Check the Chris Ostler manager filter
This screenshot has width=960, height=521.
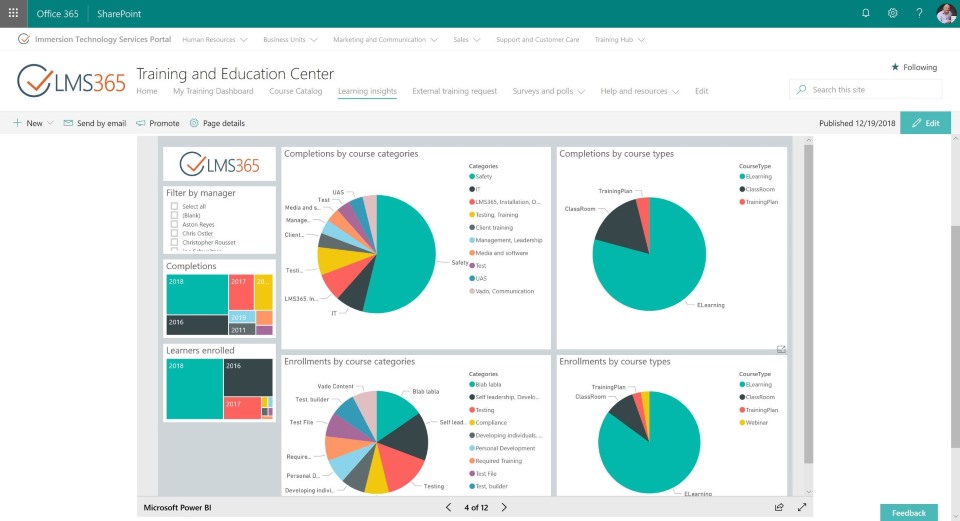tap(174, 233)
